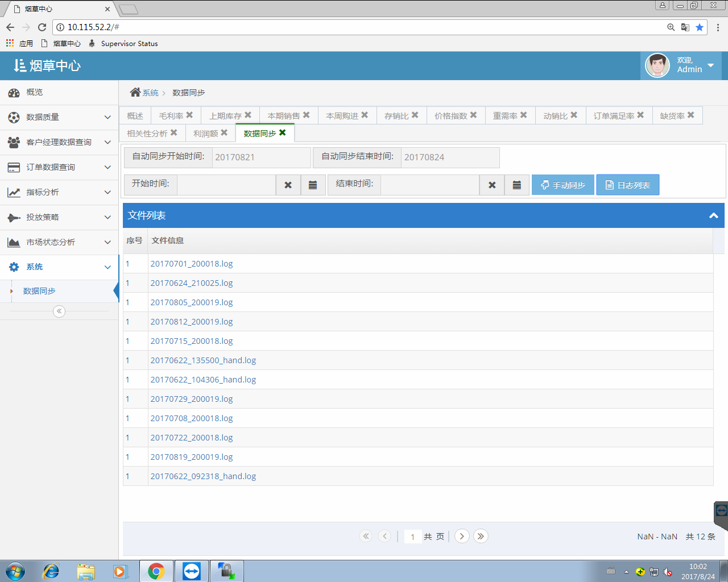Image resolution: width=728 pixels, height=582 pixels.
Task: Click the home icon in breadcrumb
Action: [135, 92]
